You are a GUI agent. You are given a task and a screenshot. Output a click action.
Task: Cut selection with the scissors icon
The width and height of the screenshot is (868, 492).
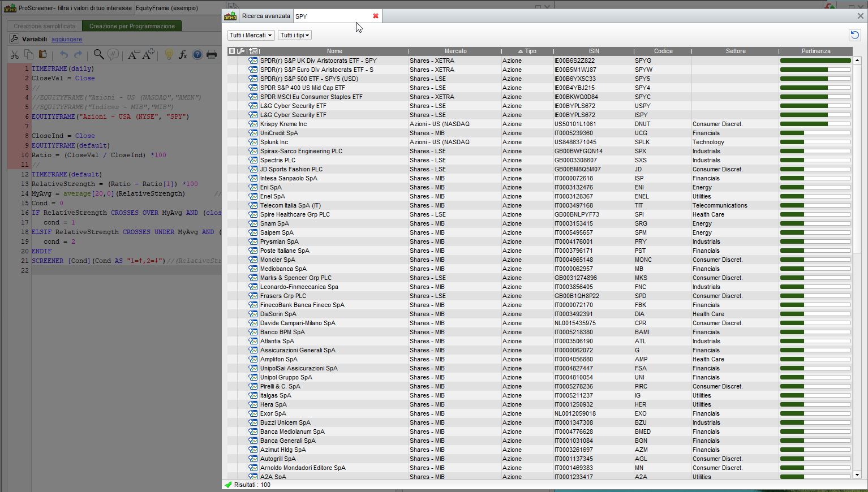click(x=14, y=54)
